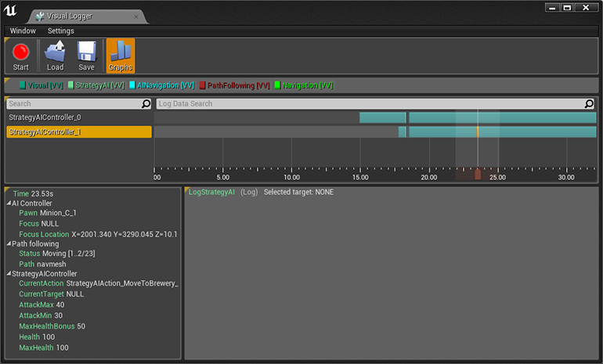Click the Log Data Search magnifier icon
Screen dimensions: 603x364
[589, 104]
